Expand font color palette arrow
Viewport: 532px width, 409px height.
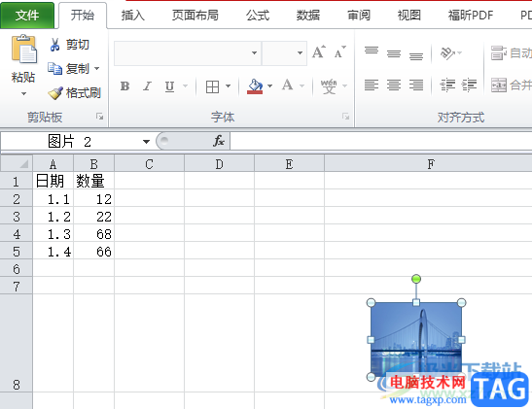[301, 86]
